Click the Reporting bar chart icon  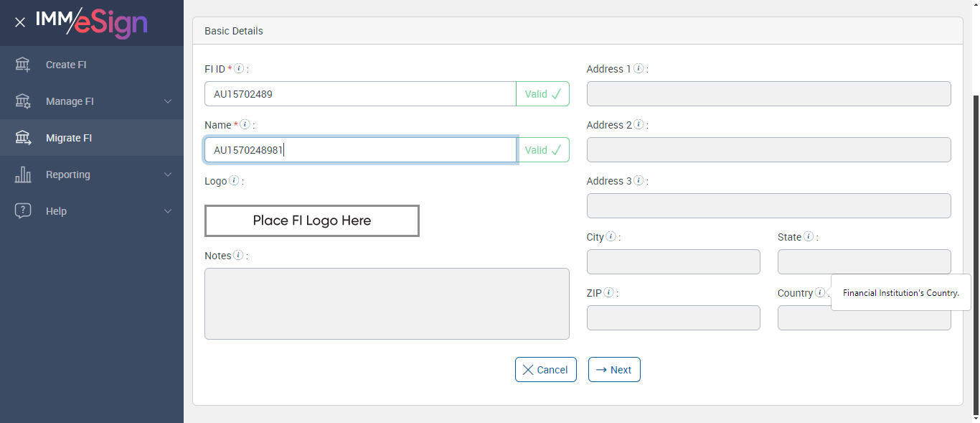click(23, 175)
